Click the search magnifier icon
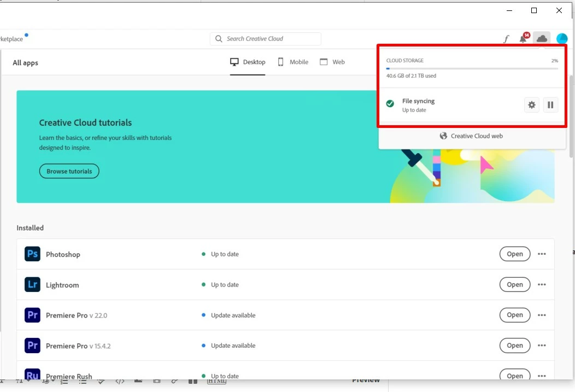This screenshot has width=575, height=392. (x=219, y=39)
